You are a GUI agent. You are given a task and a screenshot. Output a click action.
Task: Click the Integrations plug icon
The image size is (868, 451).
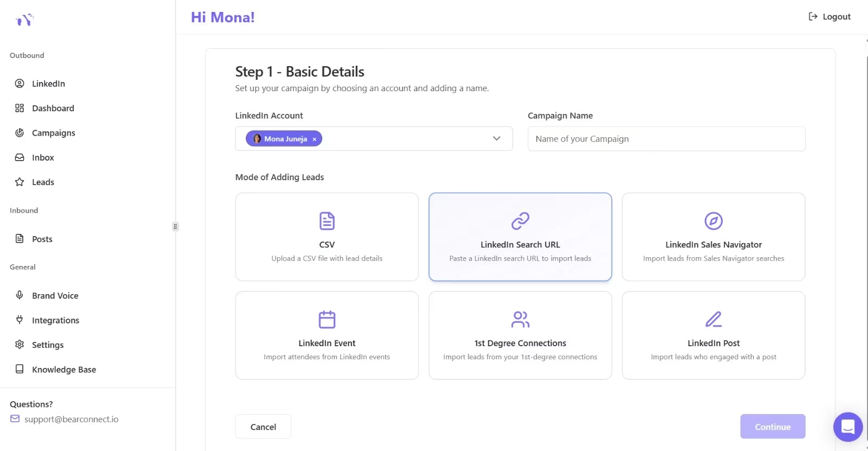20,320
